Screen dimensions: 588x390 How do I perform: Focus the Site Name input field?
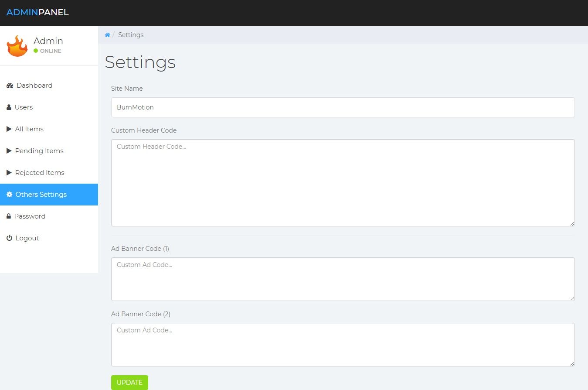(343, 107)
